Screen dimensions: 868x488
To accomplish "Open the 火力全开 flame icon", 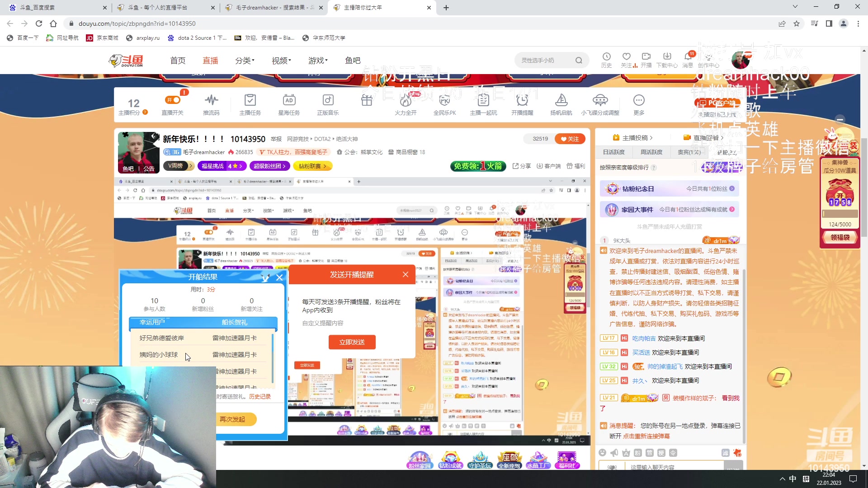I will click(406, 100).
